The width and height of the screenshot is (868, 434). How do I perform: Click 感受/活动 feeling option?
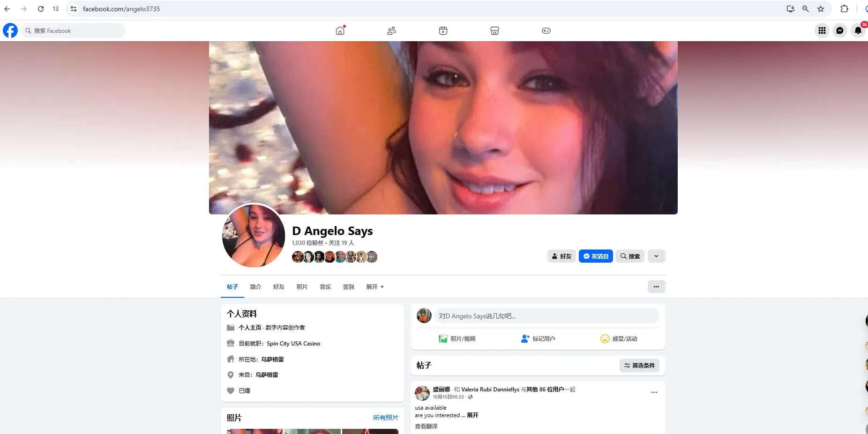619,338
